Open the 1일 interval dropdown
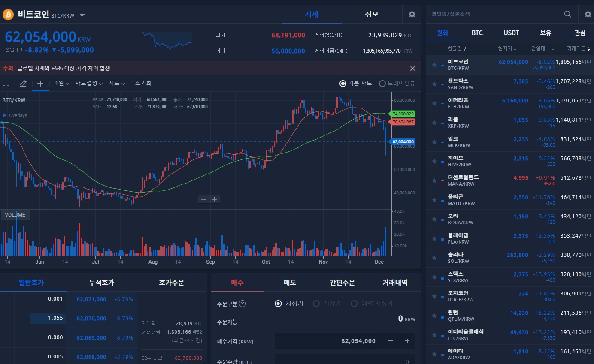 [x=62, y=83]
